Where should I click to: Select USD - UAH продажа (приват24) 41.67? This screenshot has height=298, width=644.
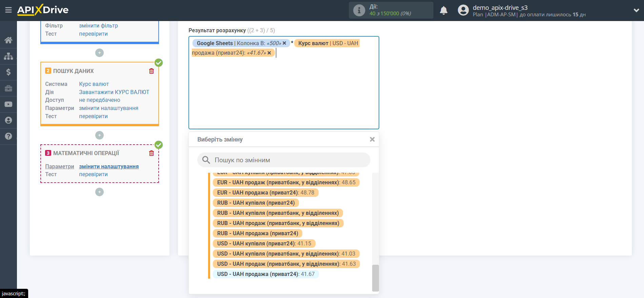(x=266, y=274)
